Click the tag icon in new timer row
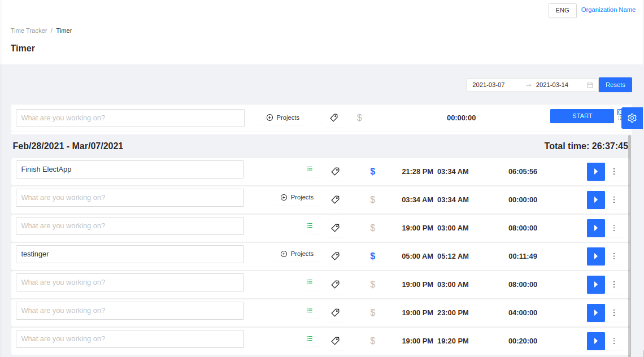Screen dimensions: 644x357 point(334,118)
